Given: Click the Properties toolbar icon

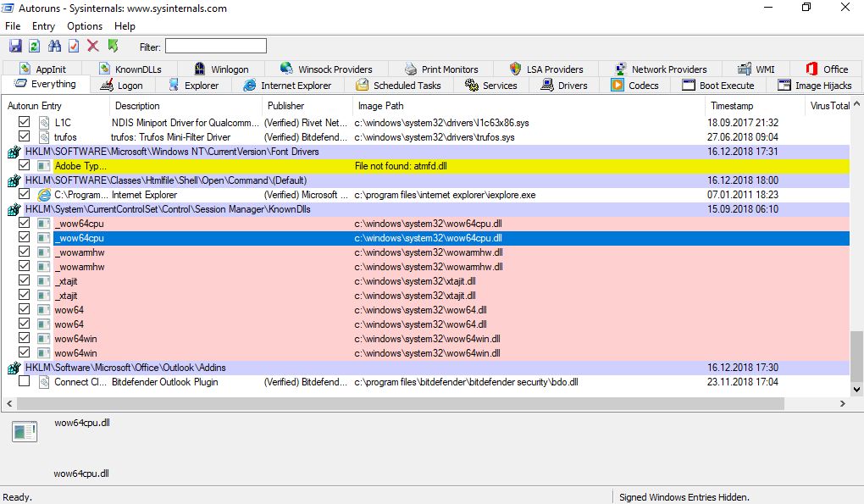Looking at the screenshot, I should click(74, 47).
